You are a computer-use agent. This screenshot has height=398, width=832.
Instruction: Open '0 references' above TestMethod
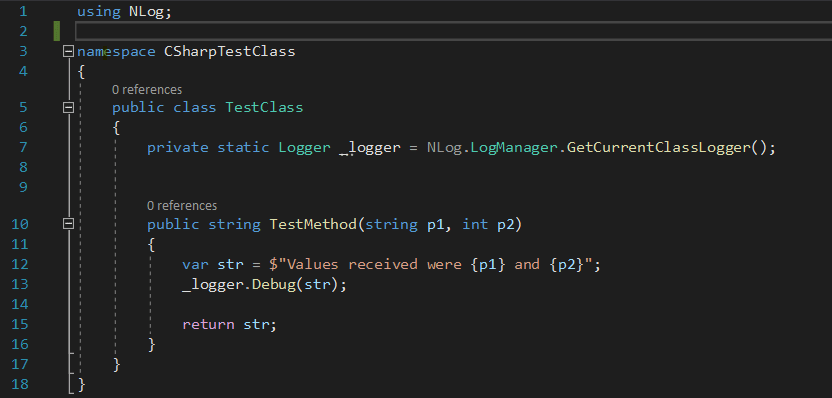click(182, 205)
